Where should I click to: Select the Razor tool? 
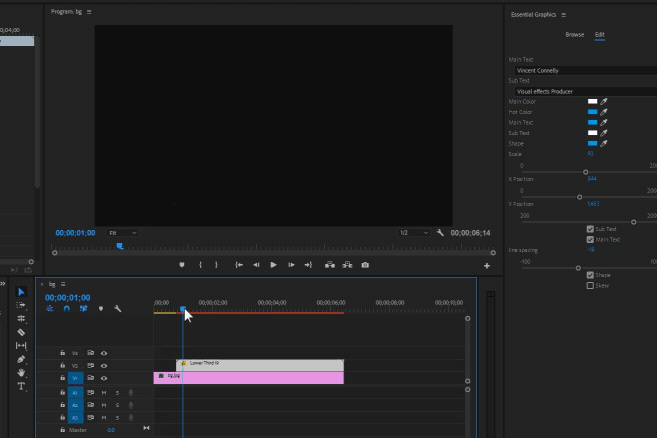(x=21, y=332)
